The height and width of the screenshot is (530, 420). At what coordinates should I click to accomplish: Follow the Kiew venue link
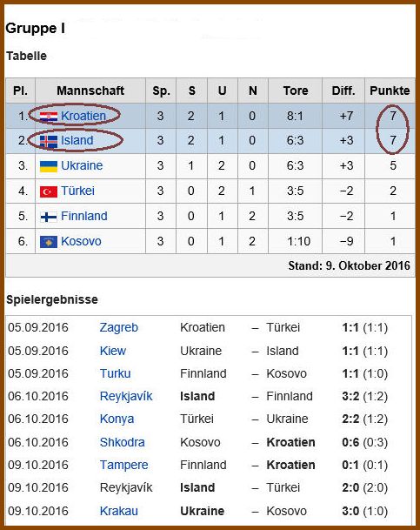[113, 351]
